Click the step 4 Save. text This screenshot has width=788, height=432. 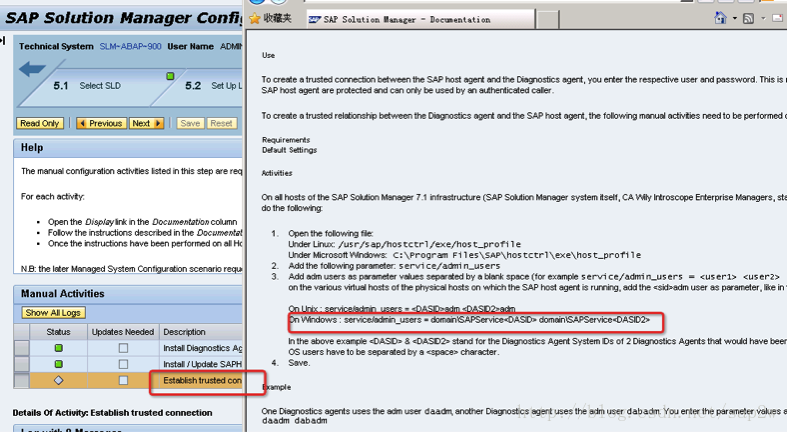pyautogui.click(x=299, y=363)
